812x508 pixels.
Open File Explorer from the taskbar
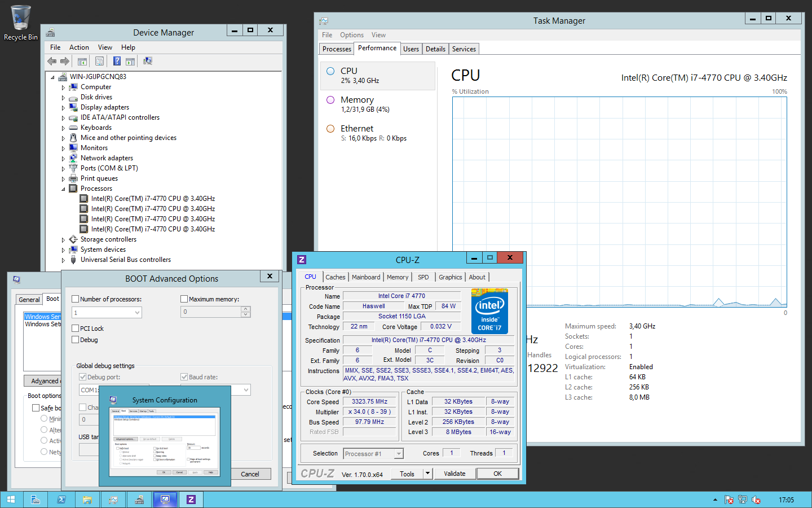click(x=87, y=500)
